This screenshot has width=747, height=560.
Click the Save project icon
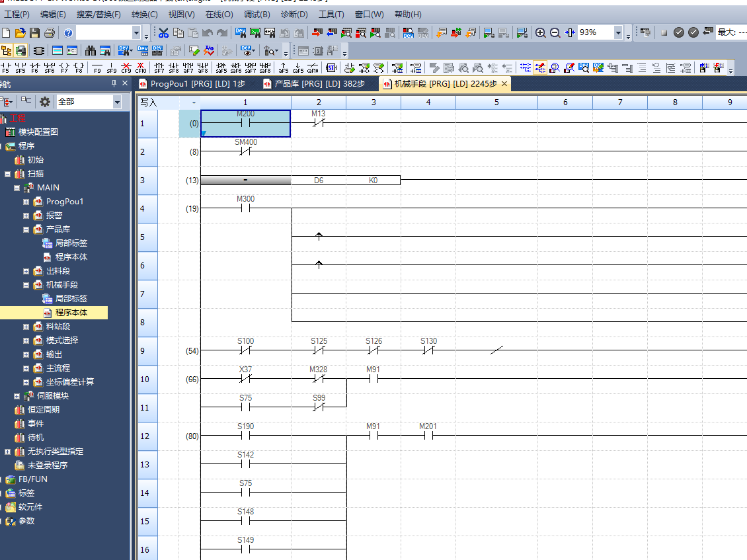[x=34, y=32]
